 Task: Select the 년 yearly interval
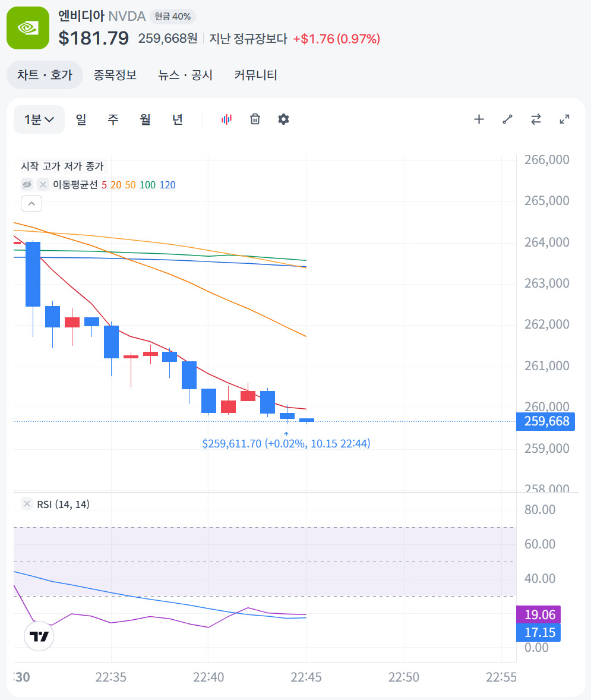178,119
